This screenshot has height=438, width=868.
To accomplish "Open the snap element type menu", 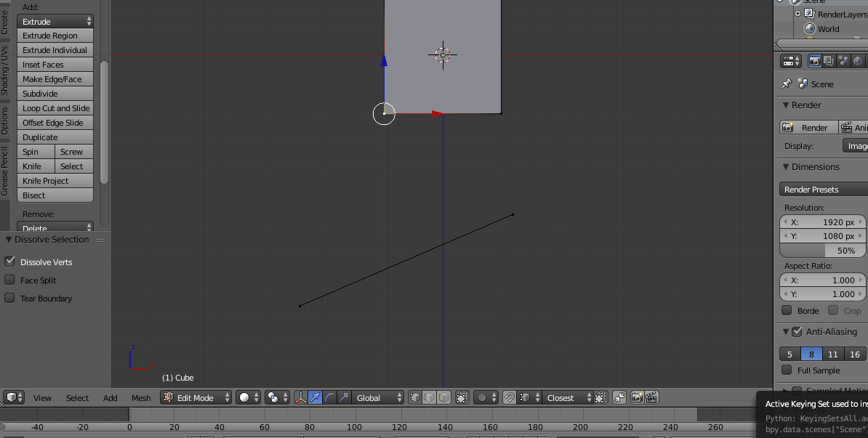I will [x=529, y=397].
